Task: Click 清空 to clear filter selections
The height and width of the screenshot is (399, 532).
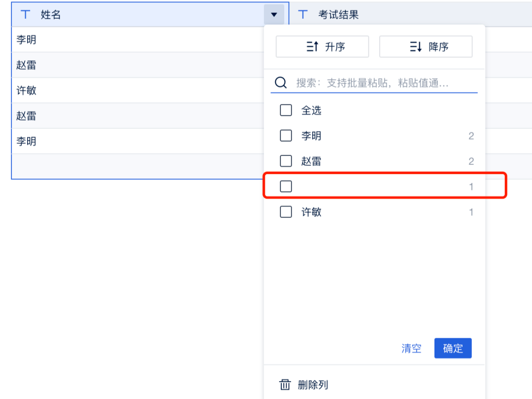Action: pos(411,348)
